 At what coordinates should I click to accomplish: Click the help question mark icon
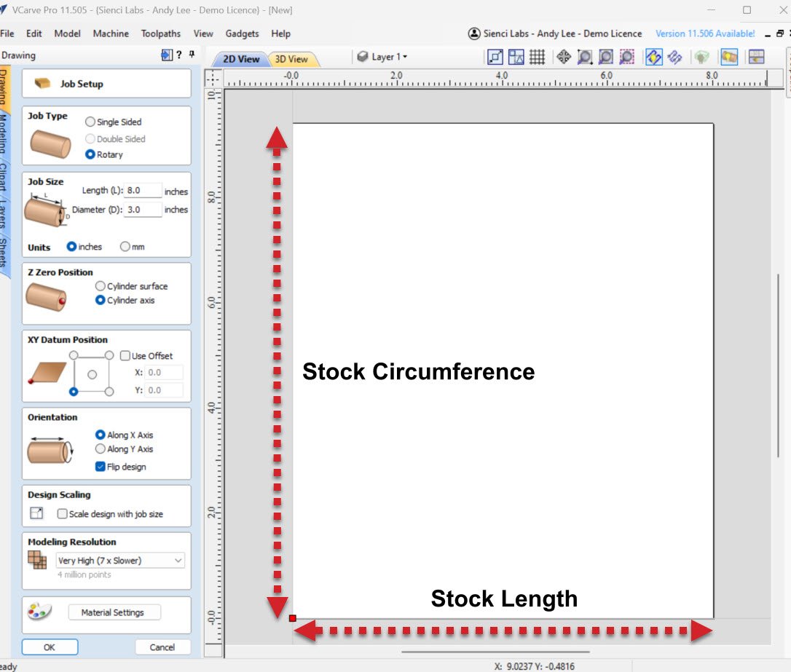178,55
